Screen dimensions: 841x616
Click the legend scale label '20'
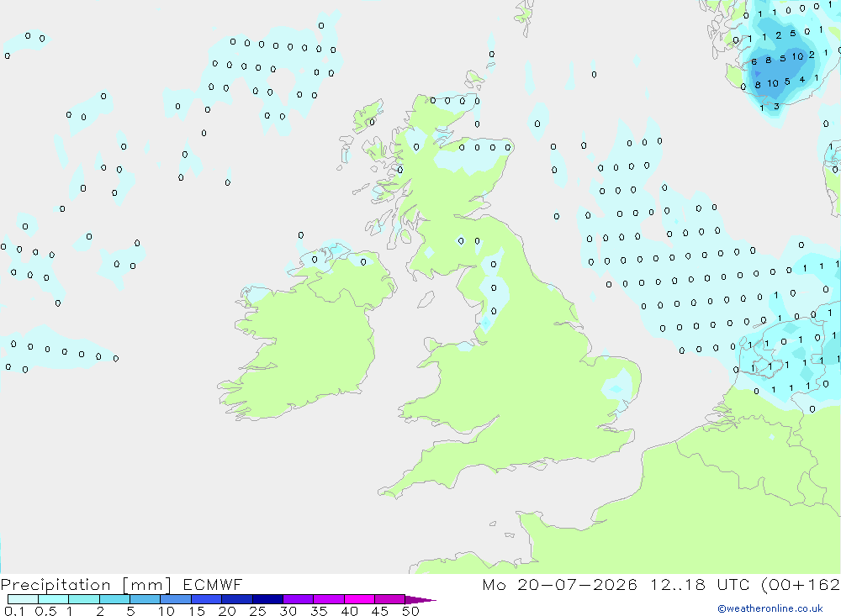click(x=227, y=611)
